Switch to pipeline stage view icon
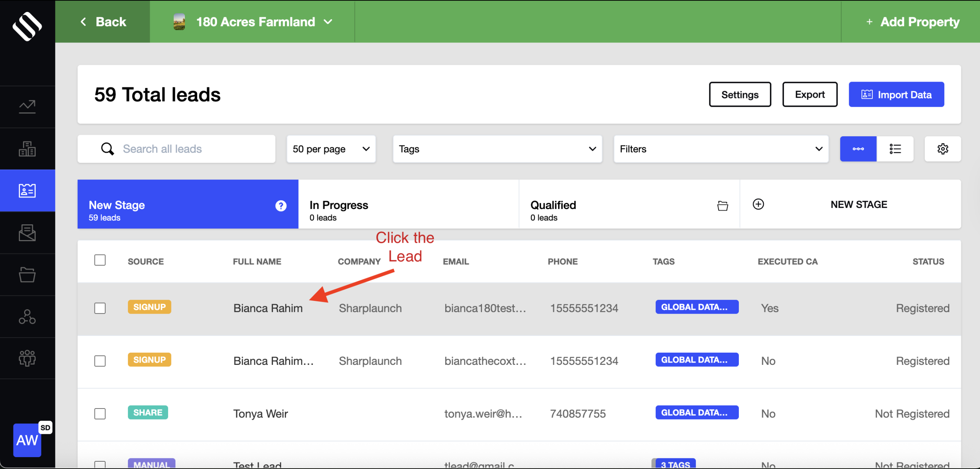Image resolution: width=980 pixels, height=469 pixels. [x=858, y=149]
